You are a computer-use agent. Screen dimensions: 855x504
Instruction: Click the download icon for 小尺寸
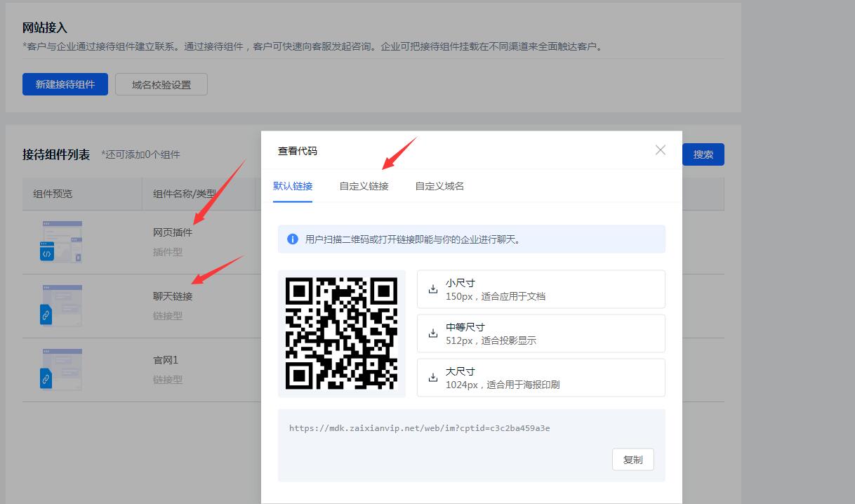point(433,289)
